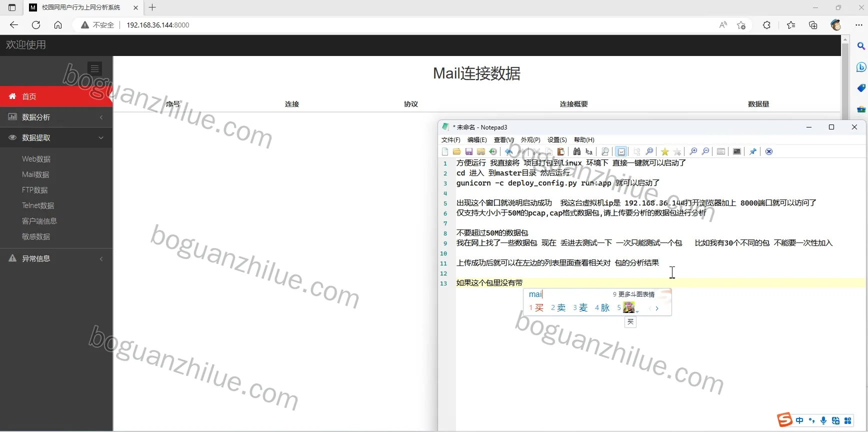Click the Sogou IME logo in the tray bar
Screen dimensions: 868x432
(785, 420)
